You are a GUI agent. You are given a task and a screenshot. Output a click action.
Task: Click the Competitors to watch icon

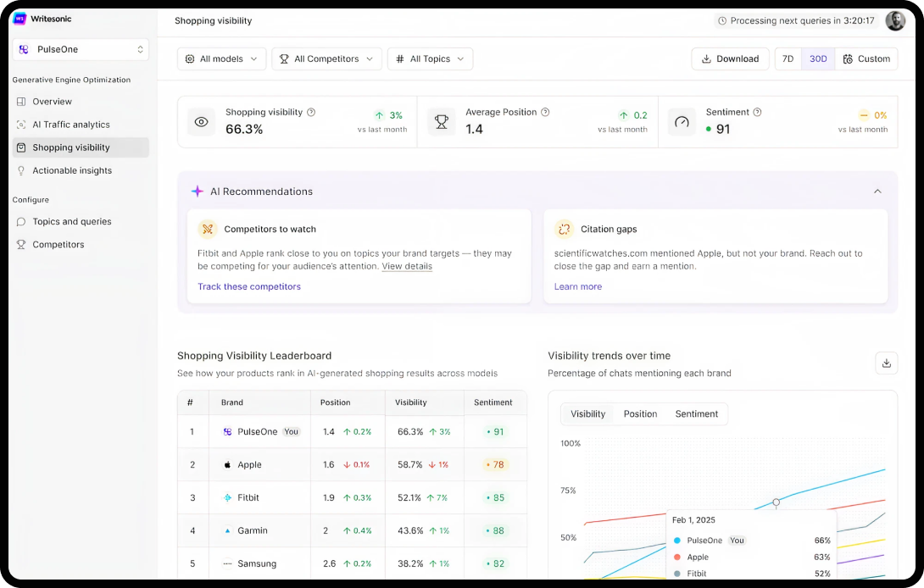(208, 230)
